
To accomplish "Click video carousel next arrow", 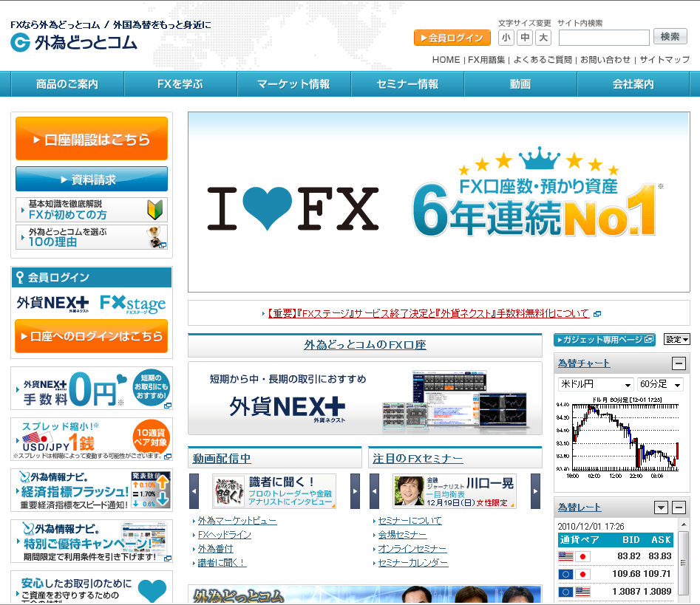I will [355, 491].
